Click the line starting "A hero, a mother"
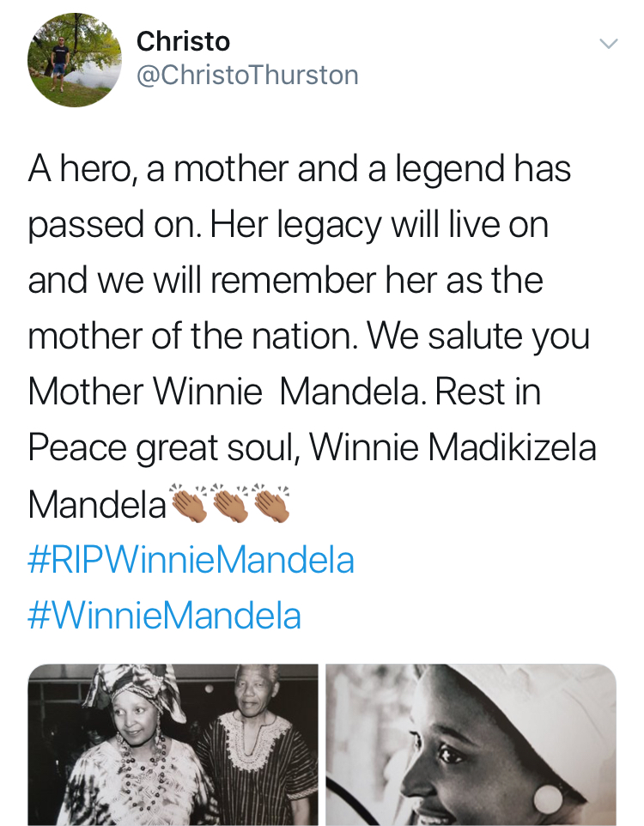Screen dimensions: 644x826 pos(299,168)
